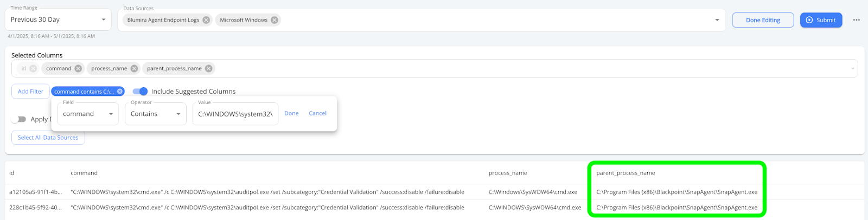Open the Field dropdown showing command
868x220 pixels.
click(x=88, y=114)
